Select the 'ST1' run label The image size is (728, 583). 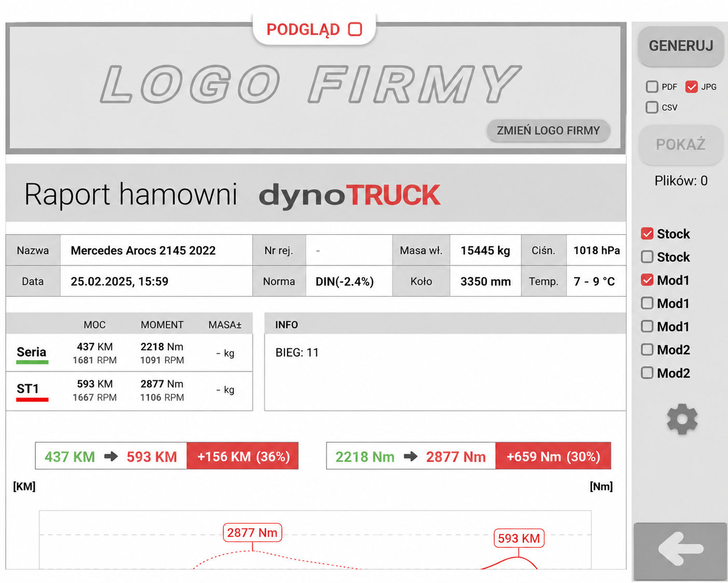[x=28, y=389]
